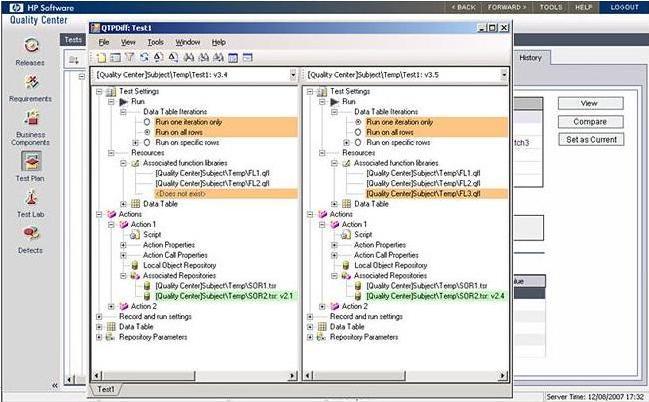This screenshot has width=649, height=402.
Task: Expand Record and run settings in v3.4 pane
Action: [x=99, y=317]
